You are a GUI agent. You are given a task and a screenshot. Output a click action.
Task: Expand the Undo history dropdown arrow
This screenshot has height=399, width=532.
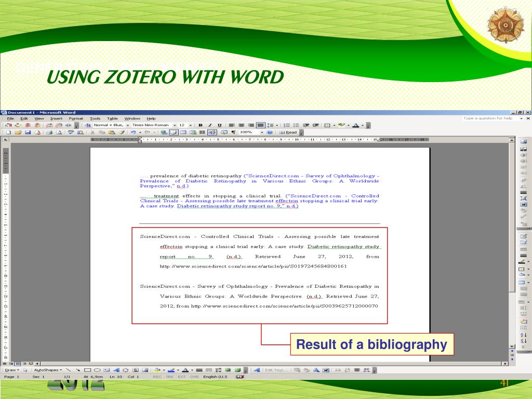140,132
